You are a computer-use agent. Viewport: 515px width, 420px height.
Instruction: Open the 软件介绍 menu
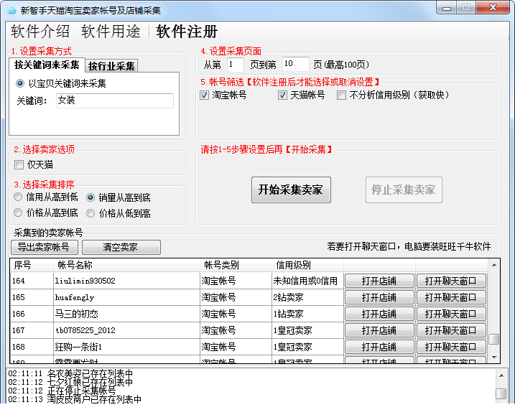(x=40, y=32)
